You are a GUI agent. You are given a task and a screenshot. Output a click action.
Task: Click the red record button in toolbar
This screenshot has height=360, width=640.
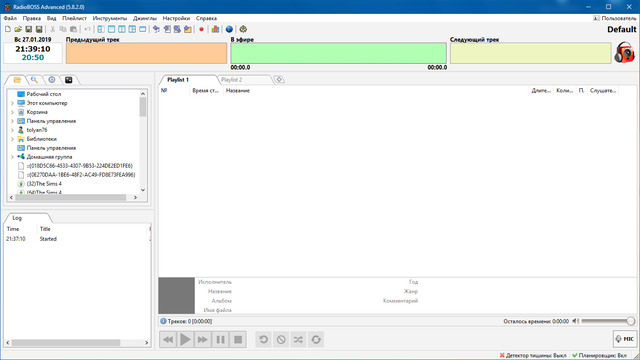coord(201,29)
